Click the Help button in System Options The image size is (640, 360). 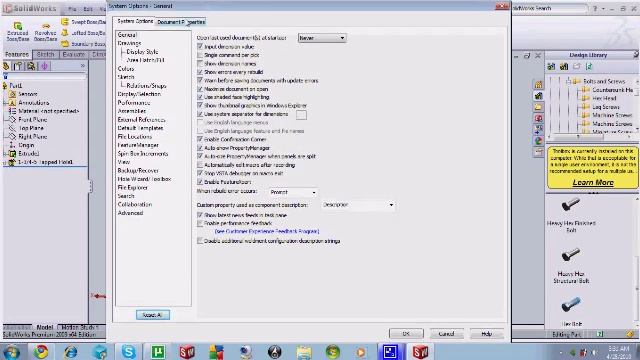tap(487, 333)
